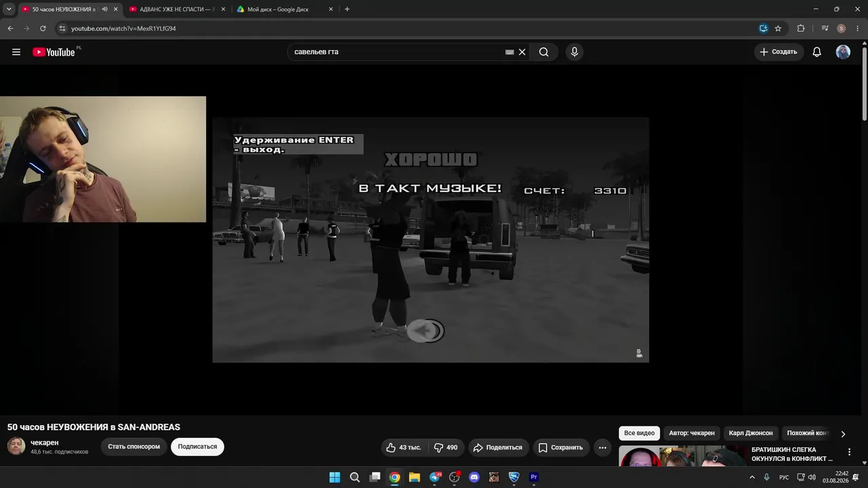Open more actions ellipsis below video
This screenshot has width=868, height=488.
point(602,447)
